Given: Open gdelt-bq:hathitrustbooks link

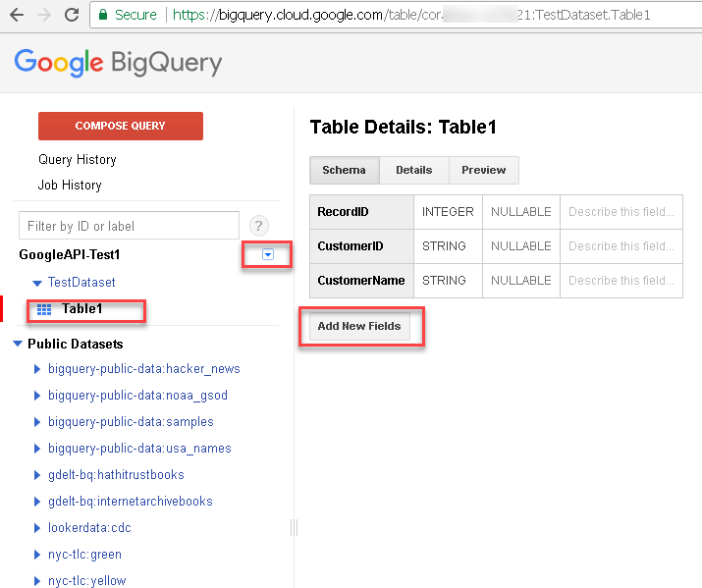Looking at the screenshot, I should pyautogui.click(x=117, y=474).
